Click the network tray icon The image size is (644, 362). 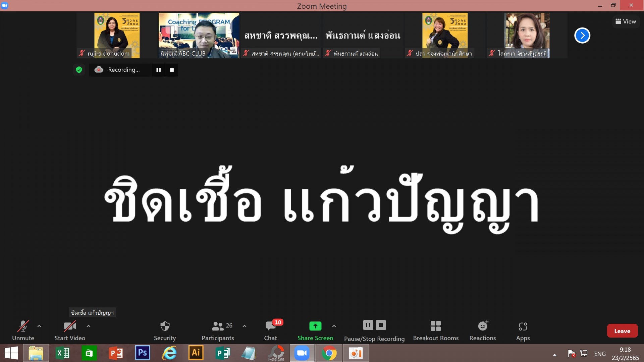(584, 353)
